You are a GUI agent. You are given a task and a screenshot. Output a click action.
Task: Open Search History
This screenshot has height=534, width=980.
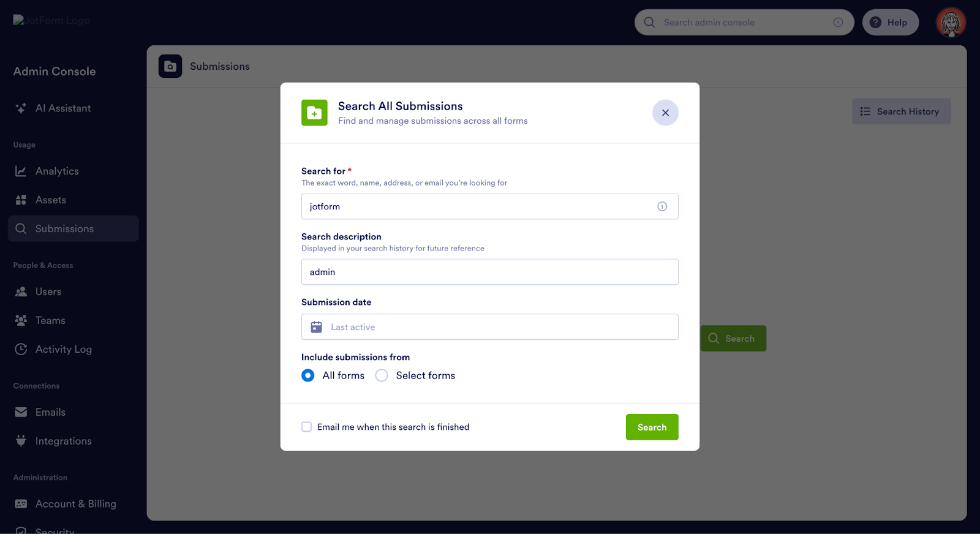click(x=901, y=111)
